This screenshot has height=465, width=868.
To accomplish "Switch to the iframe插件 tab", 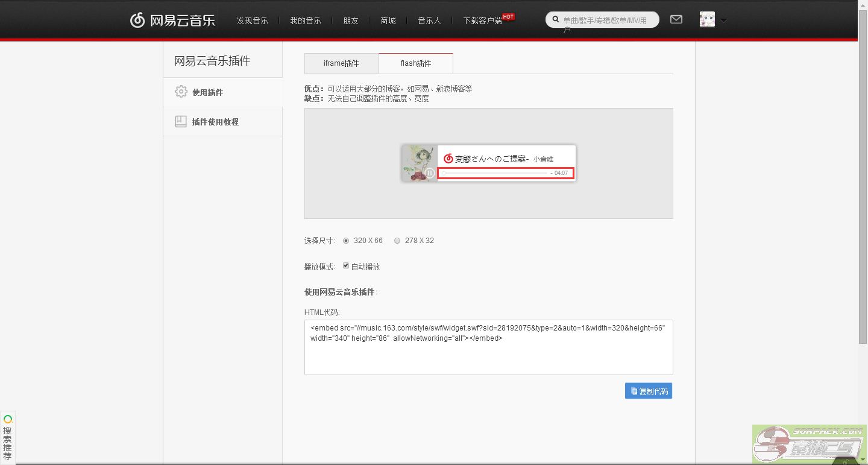I will coord(341,63).
